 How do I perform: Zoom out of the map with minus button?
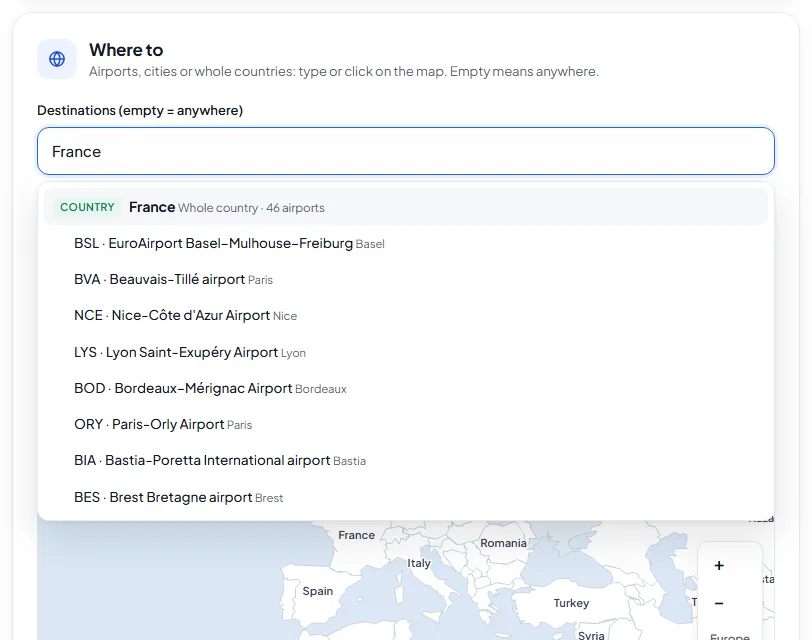tap(719, 603)
